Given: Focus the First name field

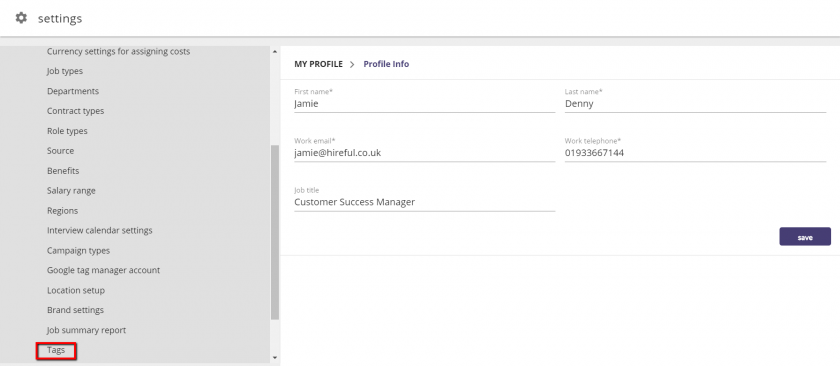Looking at the screenshot, I should point(425,104).
